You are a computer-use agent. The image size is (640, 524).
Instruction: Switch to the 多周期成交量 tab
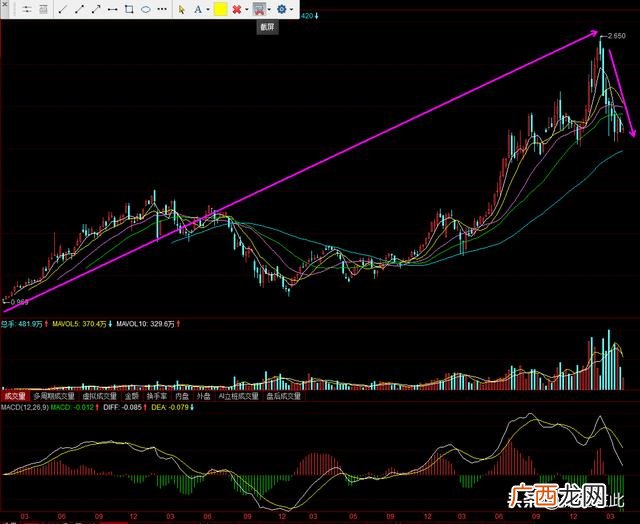[54, 396]
